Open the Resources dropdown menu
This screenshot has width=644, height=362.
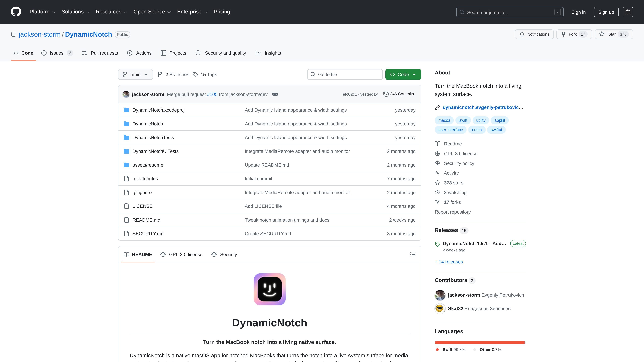(111, 12)
